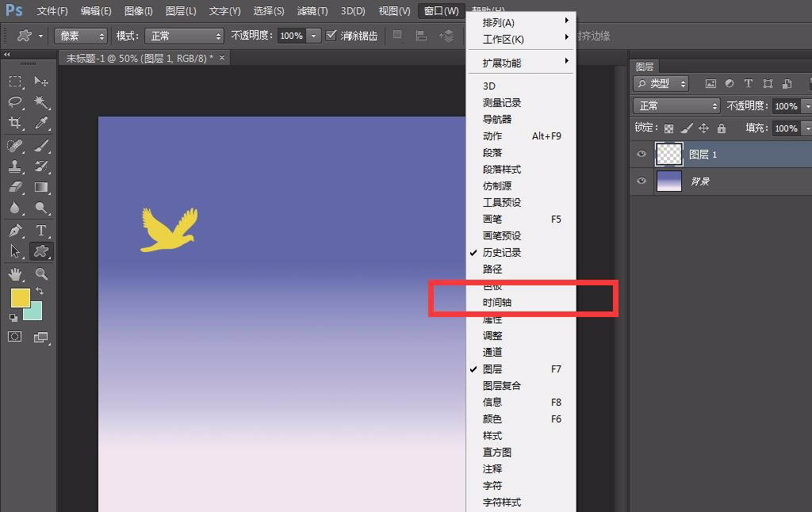Screen dimensions: 812x512
Task: Hide 背景 layer visibility eye
Action: tap(641, 181)
